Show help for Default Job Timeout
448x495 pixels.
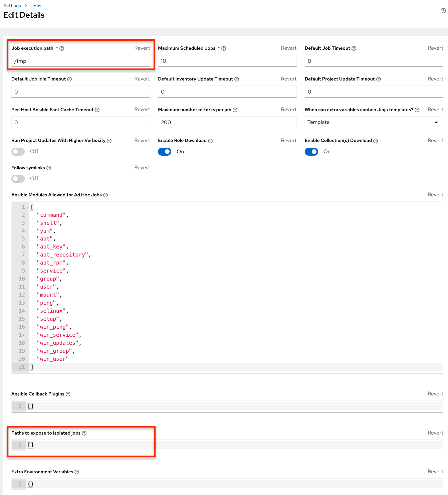(x=354, y=48)
